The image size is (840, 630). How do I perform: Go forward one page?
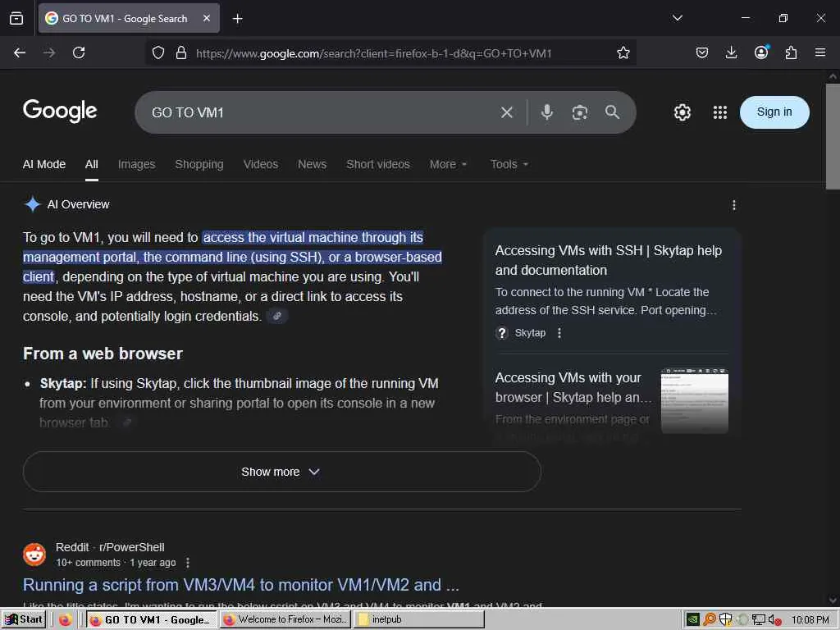click(48, 52)
